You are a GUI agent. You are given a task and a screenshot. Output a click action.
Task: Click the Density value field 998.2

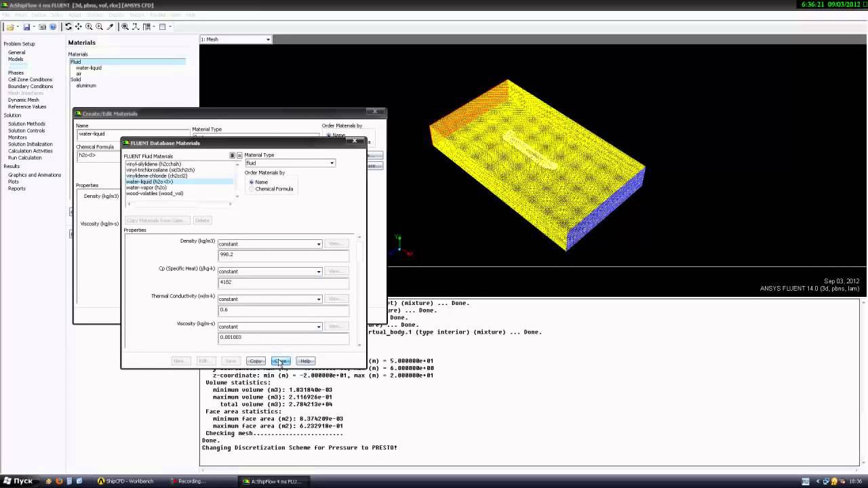coord(283,255)
